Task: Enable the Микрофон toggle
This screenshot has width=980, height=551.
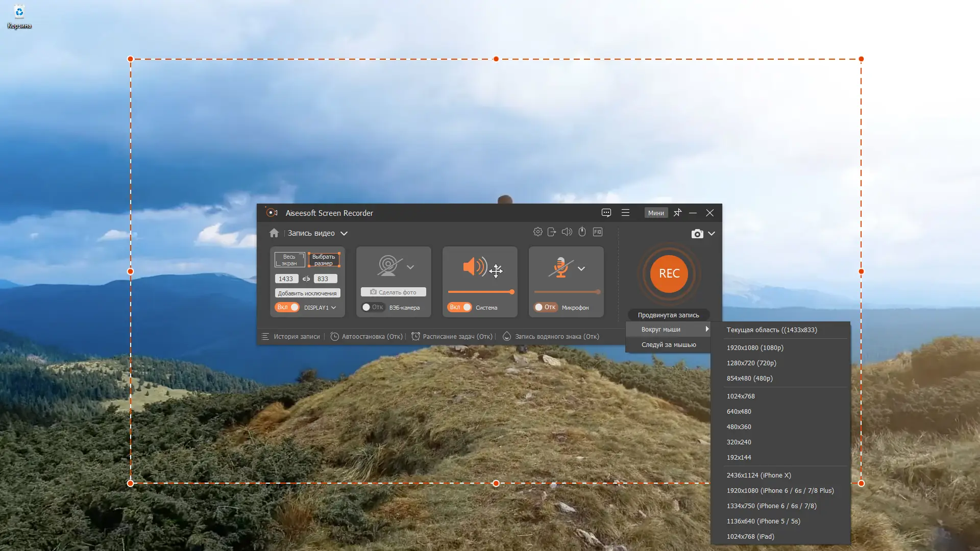Action: tap(545, 307)
